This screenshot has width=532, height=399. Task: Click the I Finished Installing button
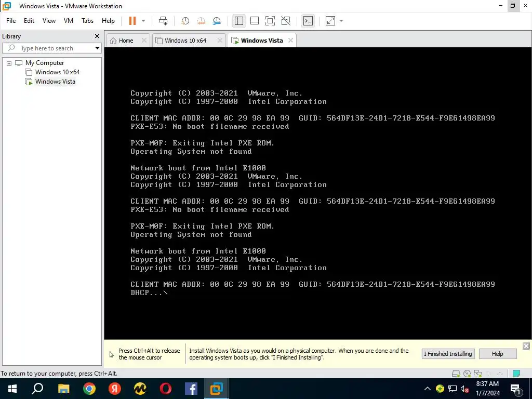(448, 354)
